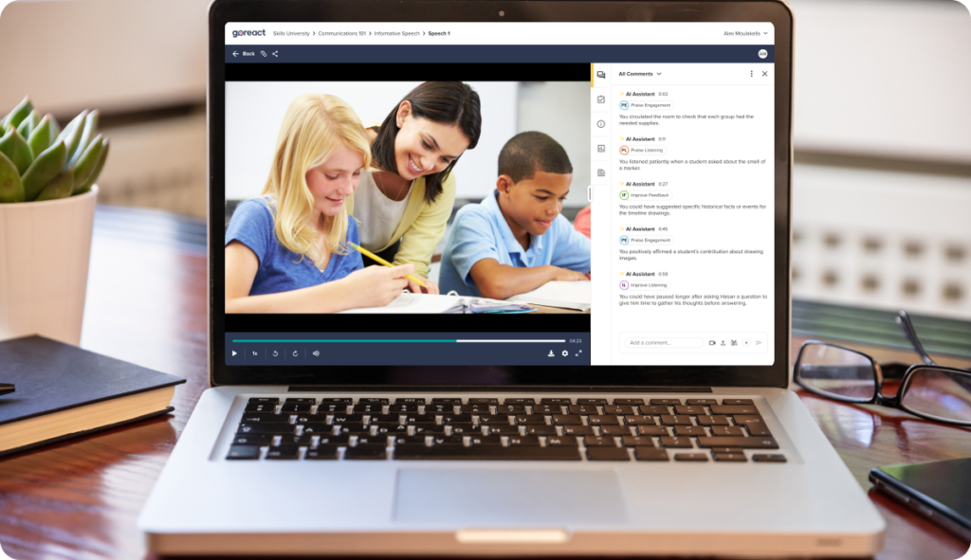Open the Alex Moulakelis account dropdown
The height and width of the screenshot is (560, 971).
point(743,31)
